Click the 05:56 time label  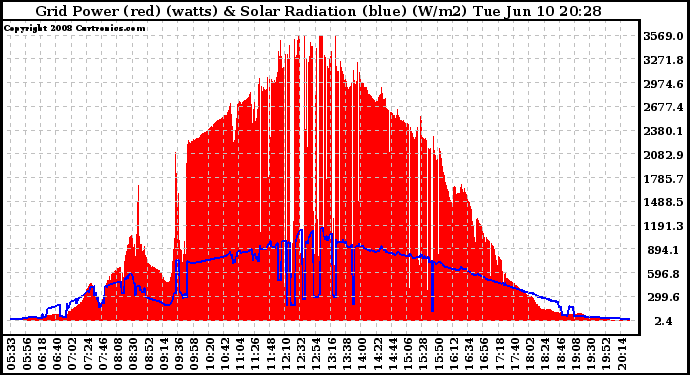pos(26,354)
